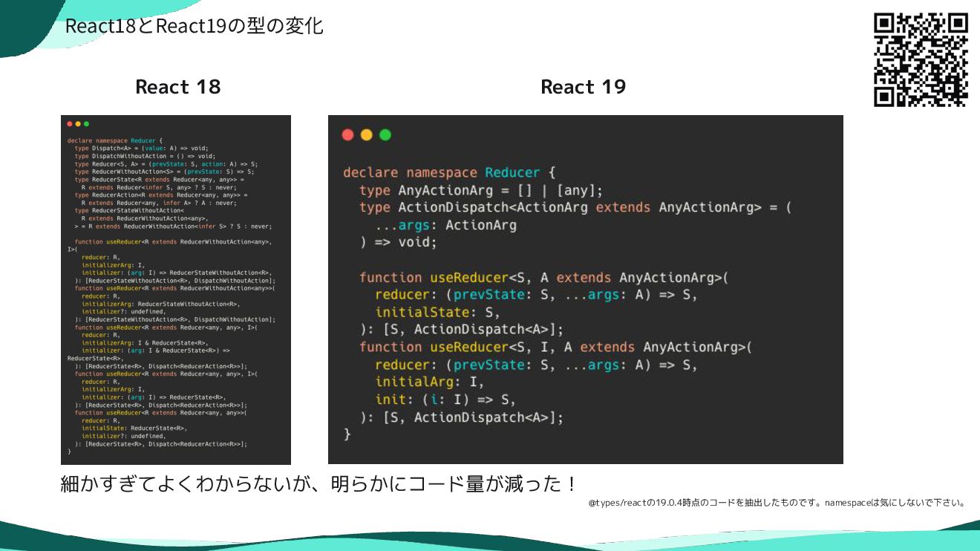Image resolution: width=980 pixels, height=551 pixels.
Task: Click the red dot in React 19 code window
Action: click(x=347, y=135)
